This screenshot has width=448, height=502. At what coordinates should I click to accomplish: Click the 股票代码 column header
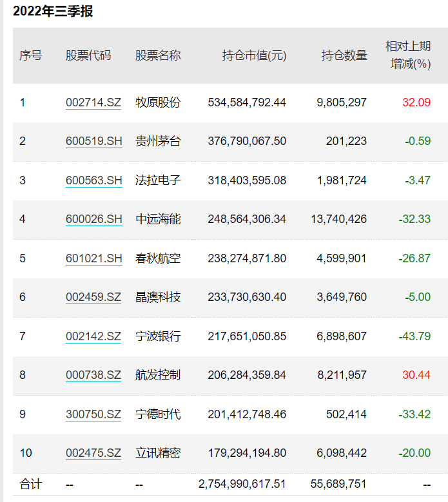click(x=88, y=55)
